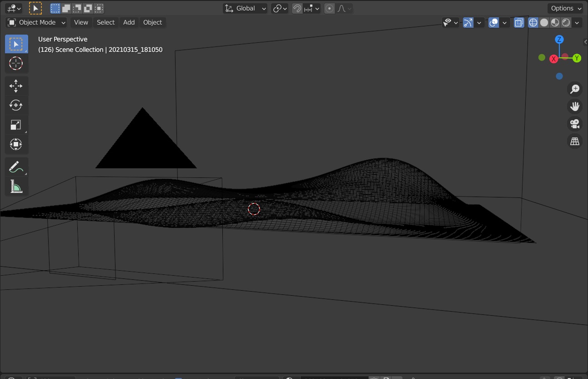Open the Object Mode selector

point(36,22)
